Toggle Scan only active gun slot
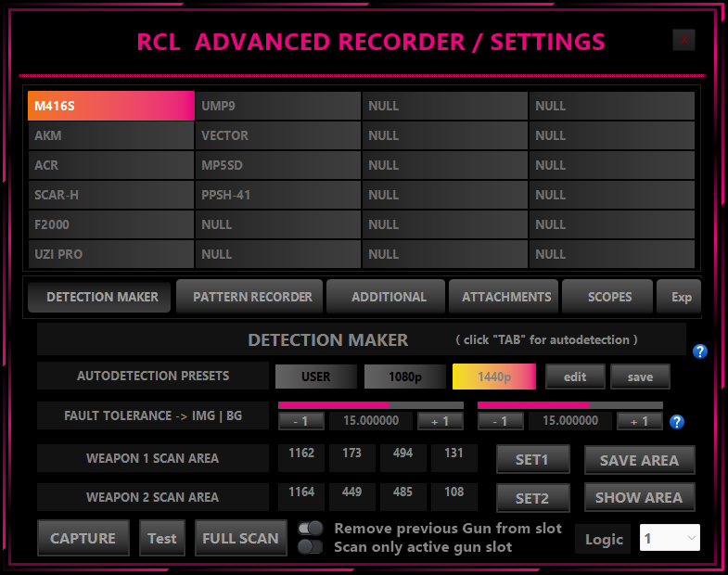This screenshot has height=575, width=728. (x=311, y=546)
